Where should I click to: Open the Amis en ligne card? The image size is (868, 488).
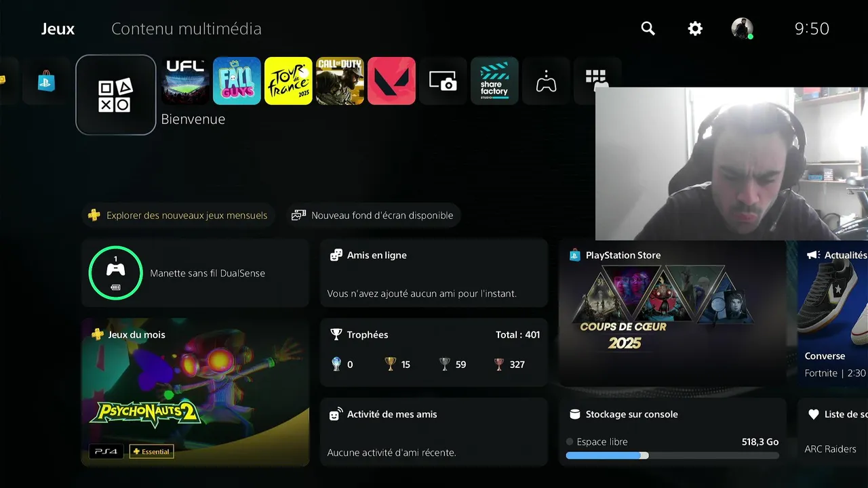[x=434, y=273]
